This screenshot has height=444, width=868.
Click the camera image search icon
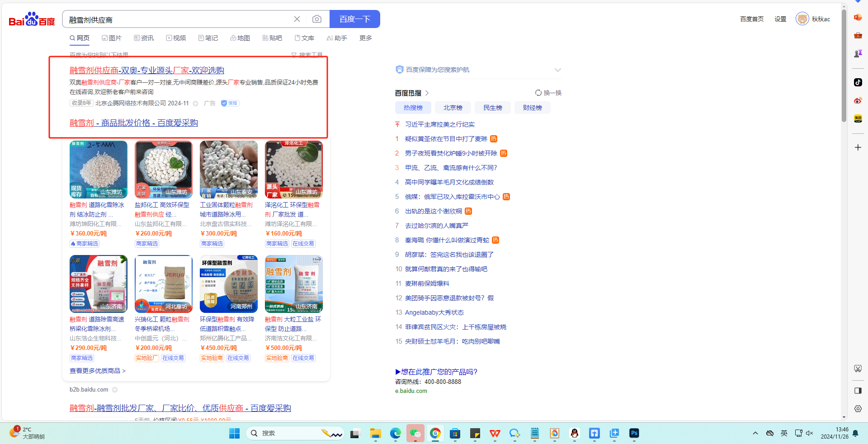pos(317,19)
